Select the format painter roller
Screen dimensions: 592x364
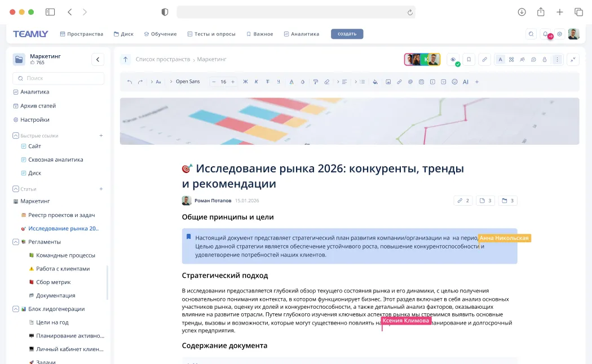point(316,82)
